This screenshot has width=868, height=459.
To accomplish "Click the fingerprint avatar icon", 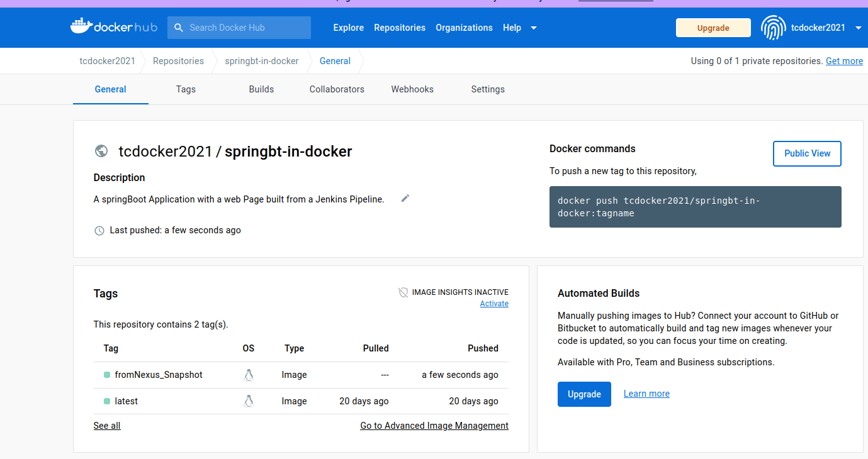I will click(773, 28).
